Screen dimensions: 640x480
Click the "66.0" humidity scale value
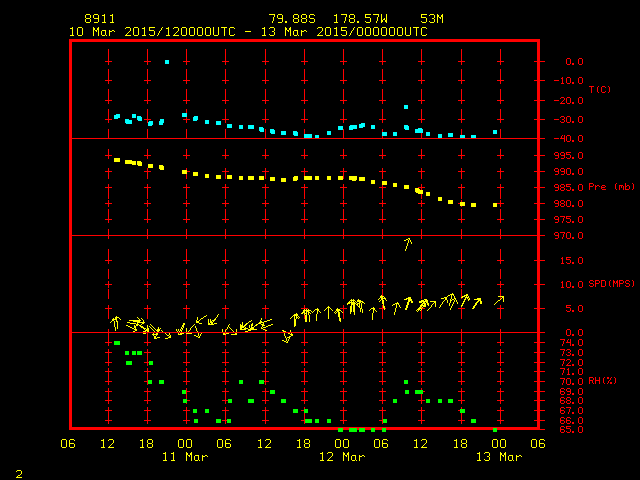point(571,420)
